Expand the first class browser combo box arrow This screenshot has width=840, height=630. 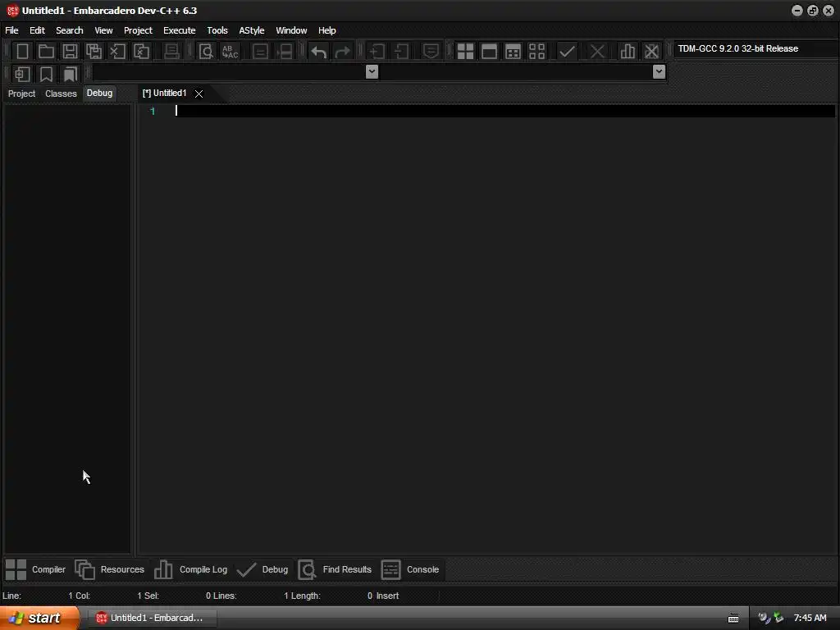[372, 72]
